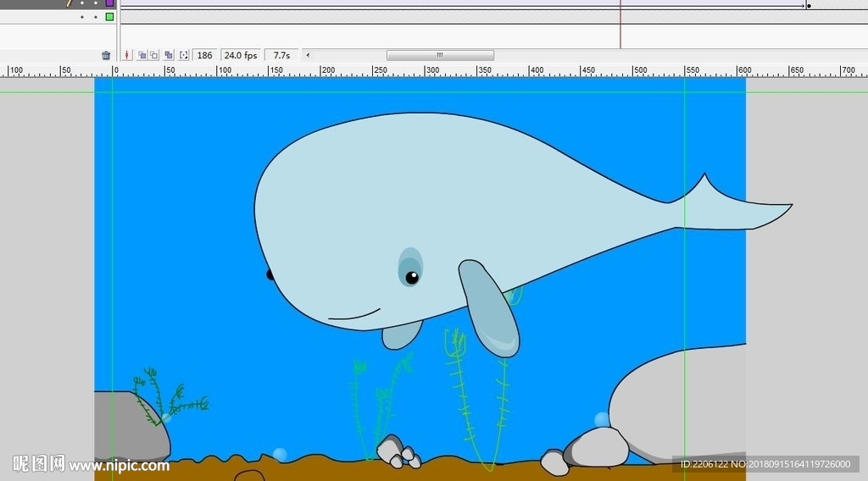Select the keyframe at the tween's end
The image size is (868, 481).
pos(809,6)
